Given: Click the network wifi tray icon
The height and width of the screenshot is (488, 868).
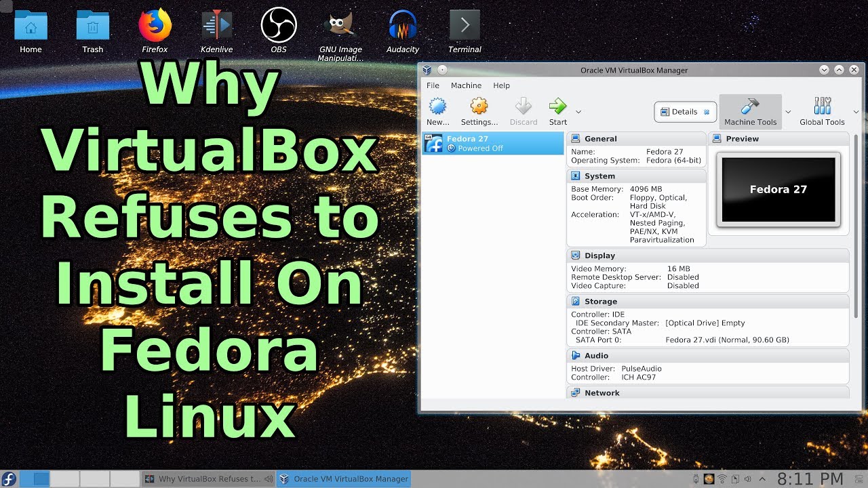Looking at the screenshot, I should (722, 479).
